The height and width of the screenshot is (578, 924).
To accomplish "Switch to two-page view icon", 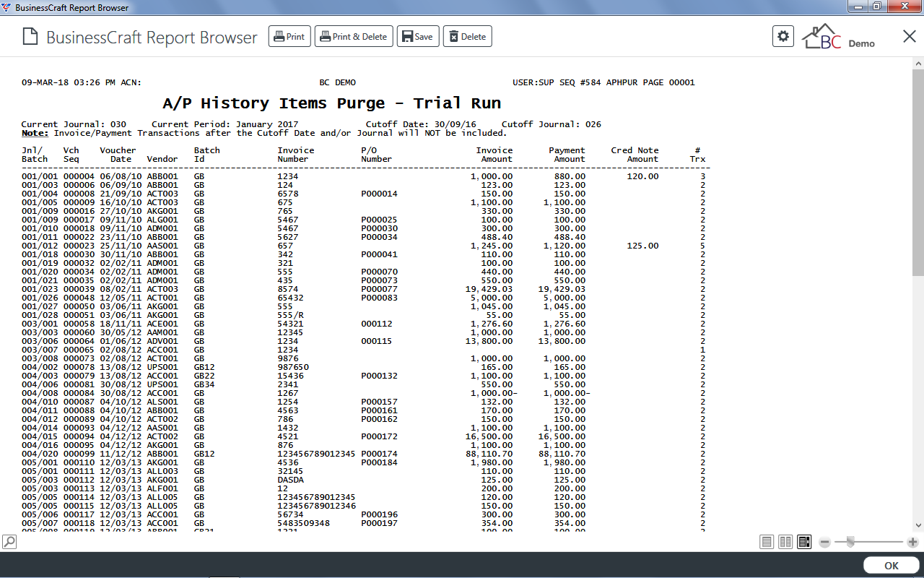I will tap(785, 542).
